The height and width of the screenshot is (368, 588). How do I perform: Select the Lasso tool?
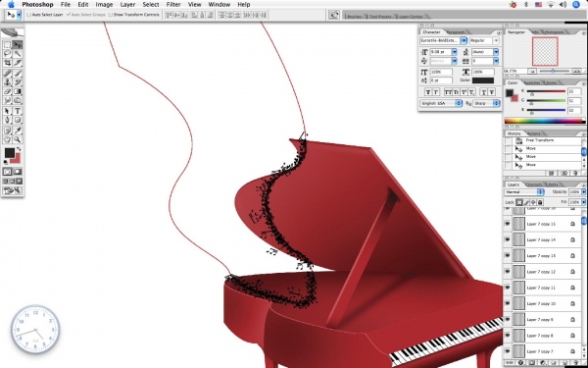coord(7,54)
